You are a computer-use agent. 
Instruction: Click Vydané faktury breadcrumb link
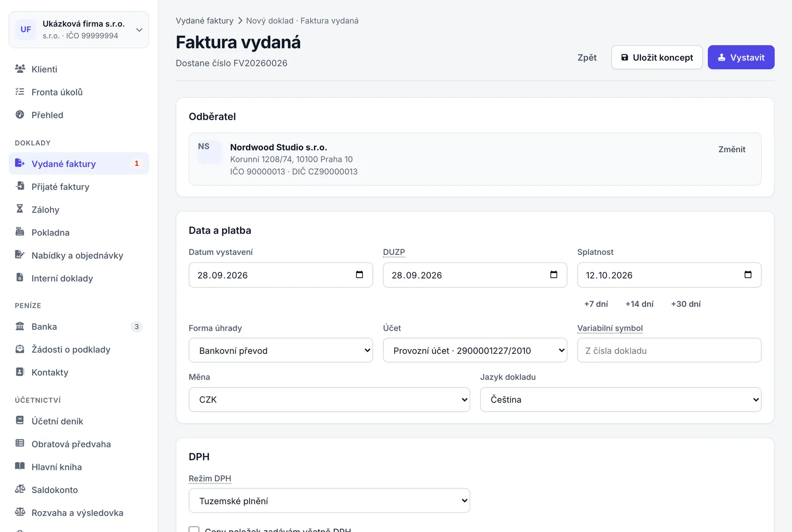click(x=204, y=21)
